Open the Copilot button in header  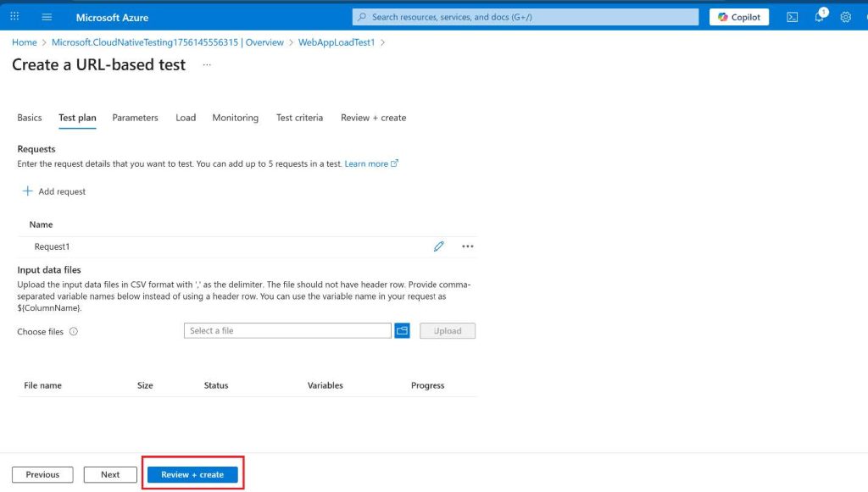tap(739, 17)
